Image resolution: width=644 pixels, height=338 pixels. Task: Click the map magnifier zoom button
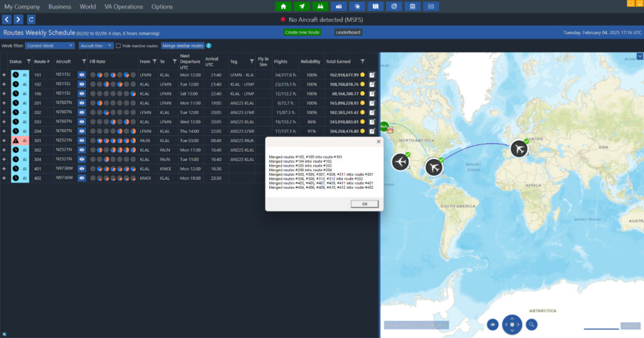[x=531, y=325]
